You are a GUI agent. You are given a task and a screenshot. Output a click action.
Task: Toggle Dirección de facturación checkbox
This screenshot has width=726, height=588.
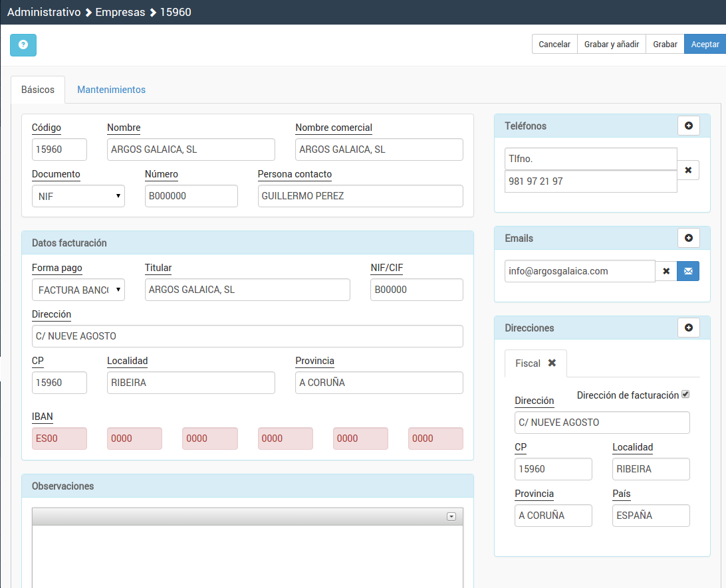coord(685,394)
